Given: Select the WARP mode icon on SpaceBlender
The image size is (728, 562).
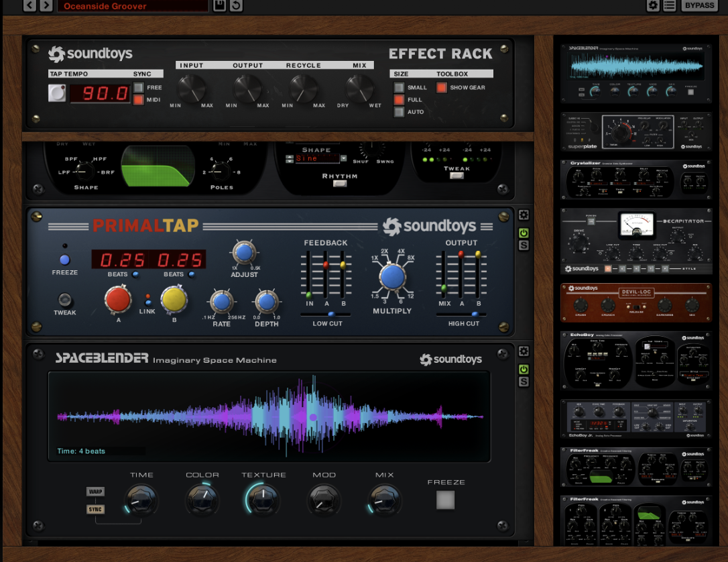Looking at the screenshot, I should [x=95, y=491].
